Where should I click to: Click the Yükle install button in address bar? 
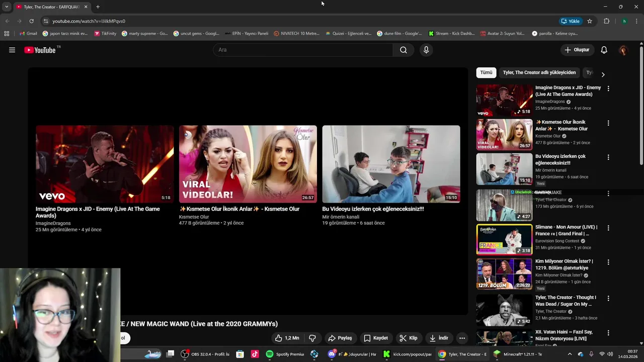pos(571,21)
